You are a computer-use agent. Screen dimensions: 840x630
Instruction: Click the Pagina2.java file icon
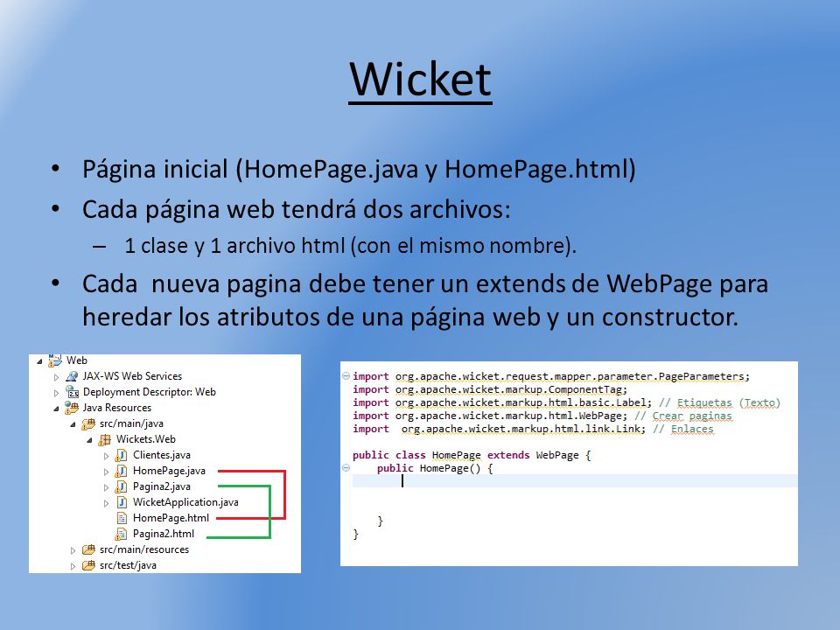click(122, 486)
